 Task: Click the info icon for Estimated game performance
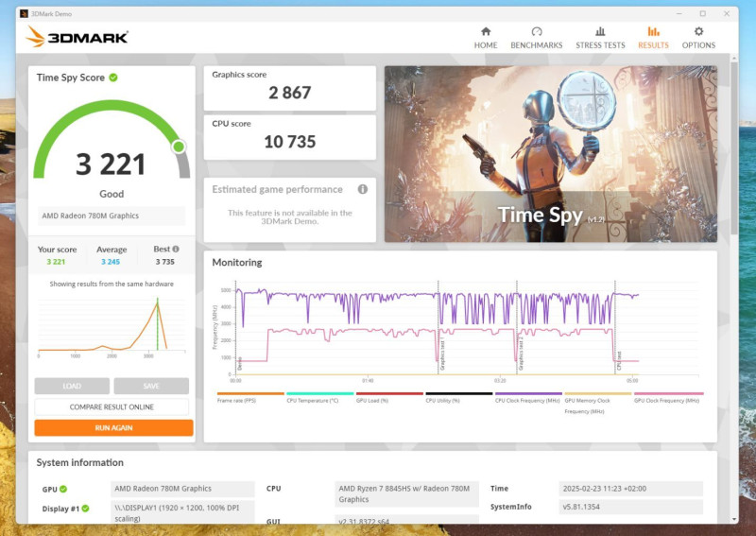point(363,189)
